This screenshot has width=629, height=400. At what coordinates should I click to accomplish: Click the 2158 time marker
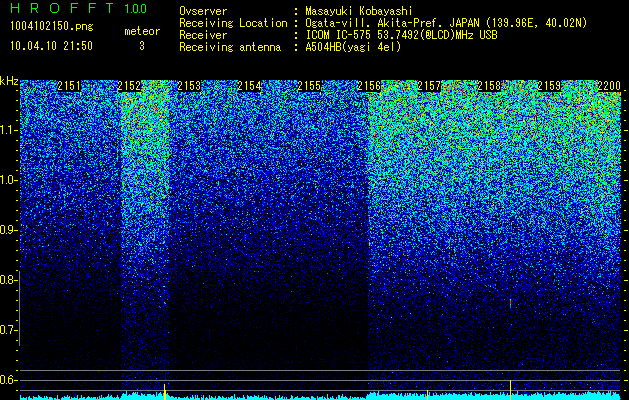pos(489,86)
